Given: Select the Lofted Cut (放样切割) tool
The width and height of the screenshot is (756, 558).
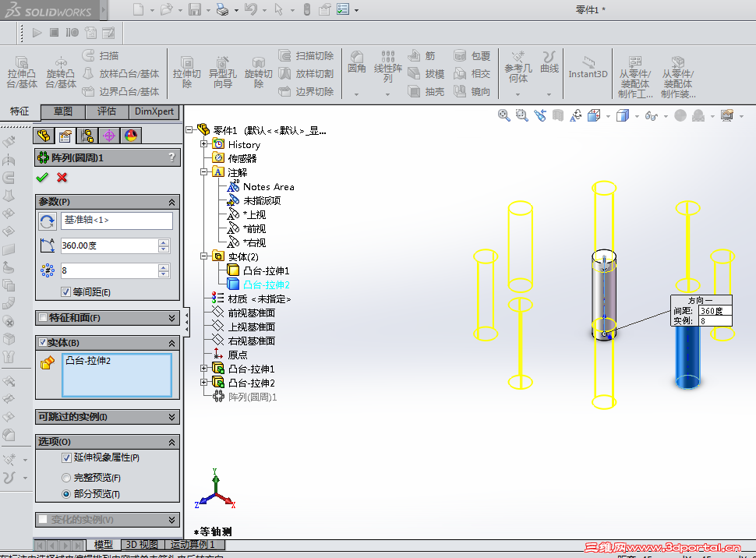Looking at the screenshot, I should pos(306,73).
